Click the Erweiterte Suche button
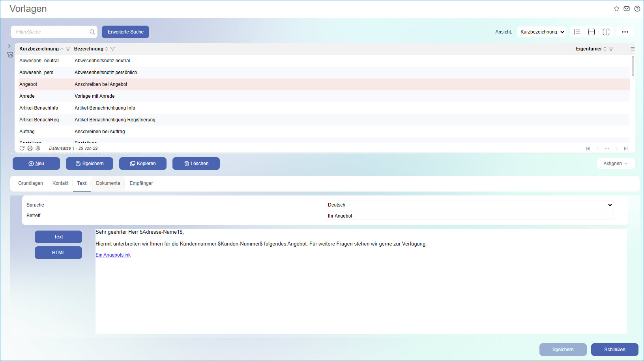 click(125, 32)
